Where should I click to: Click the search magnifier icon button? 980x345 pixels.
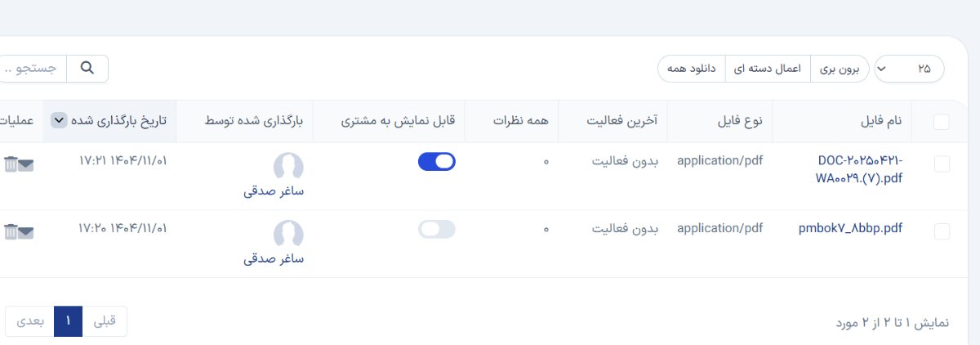[87, 69]
